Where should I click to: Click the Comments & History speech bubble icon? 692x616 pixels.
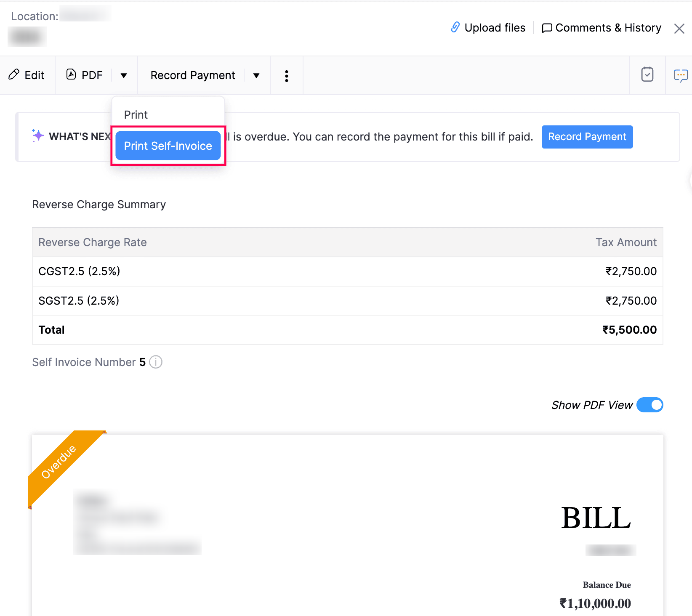coord(546,28)
